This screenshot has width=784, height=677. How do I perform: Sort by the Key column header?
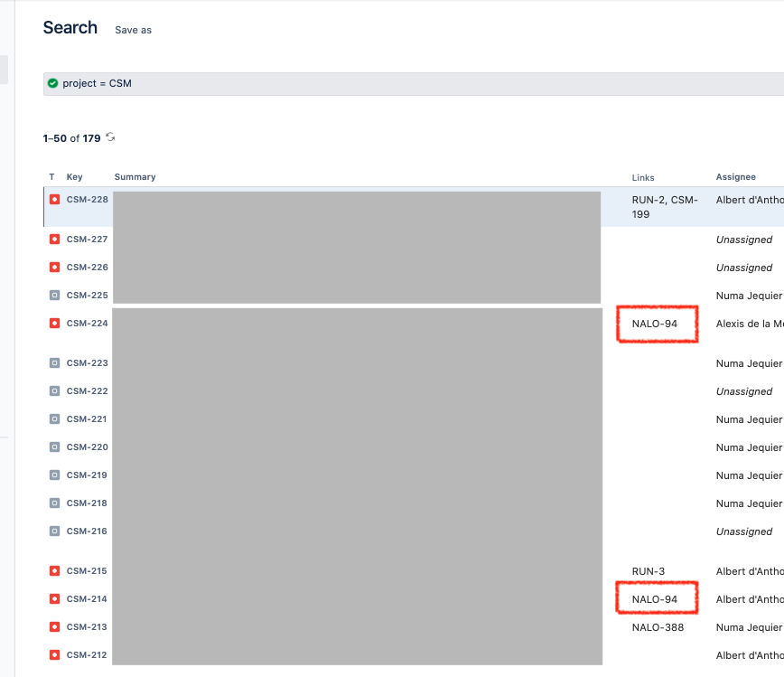[74, 176]
